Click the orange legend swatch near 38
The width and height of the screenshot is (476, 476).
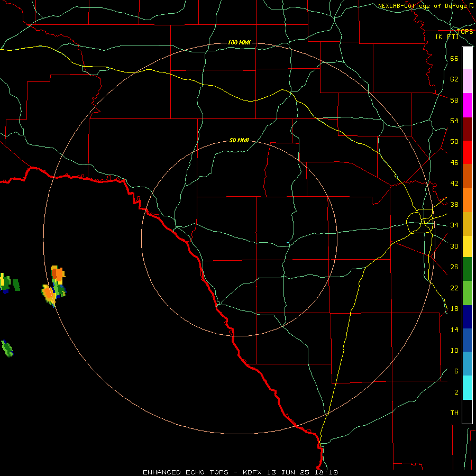click(467, 200)
